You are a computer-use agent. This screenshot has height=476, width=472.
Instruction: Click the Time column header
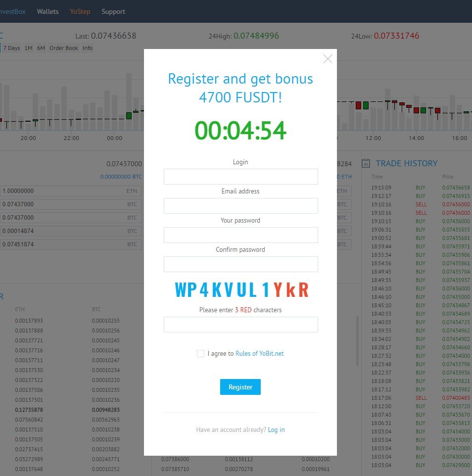point(377,177)
